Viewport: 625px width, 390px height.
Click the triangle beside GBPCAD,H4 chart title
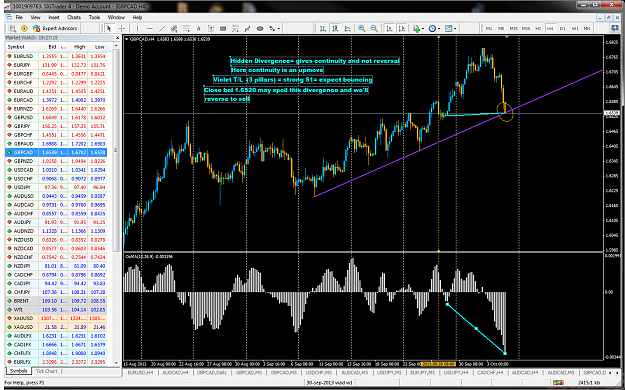click(x=127, y=39)
